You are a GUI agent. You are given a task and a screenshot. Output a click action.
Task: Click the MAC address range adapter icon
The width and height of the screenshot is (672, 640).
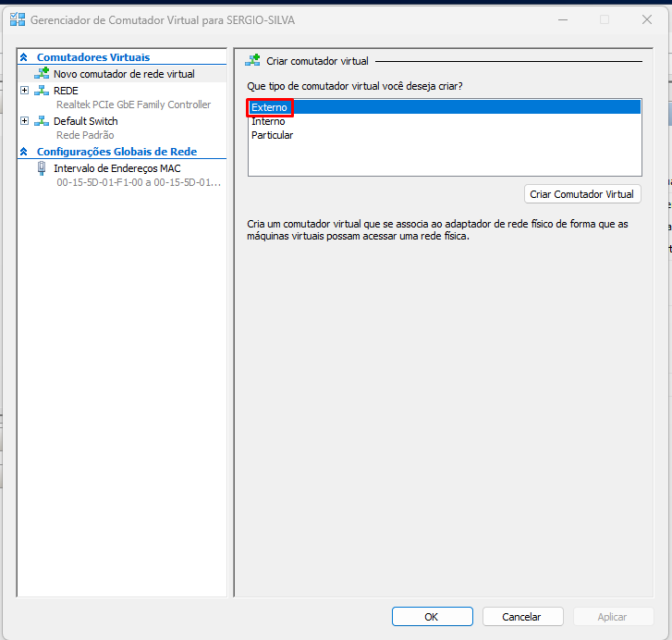(42, 168)
